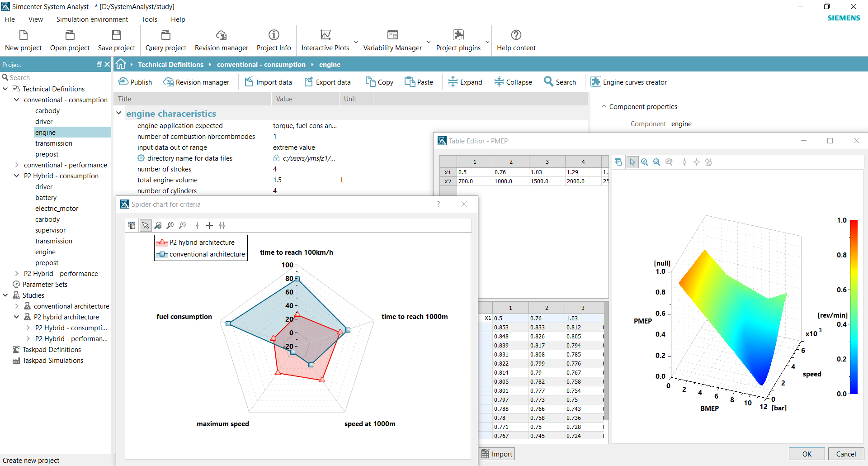Viewport: 868px width, 466px height.
Task: Click the Publish icon
Action: (134, 81)
